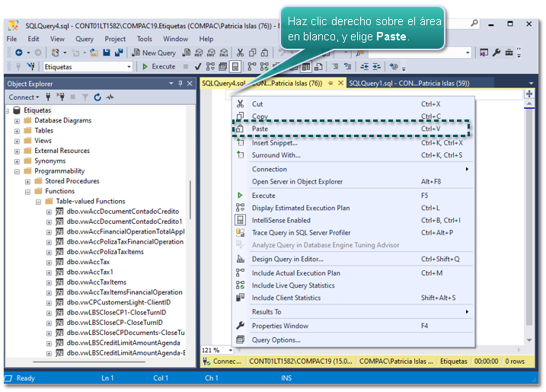Switch to the SQLQuery1.sql tab

tap(409, 83)
